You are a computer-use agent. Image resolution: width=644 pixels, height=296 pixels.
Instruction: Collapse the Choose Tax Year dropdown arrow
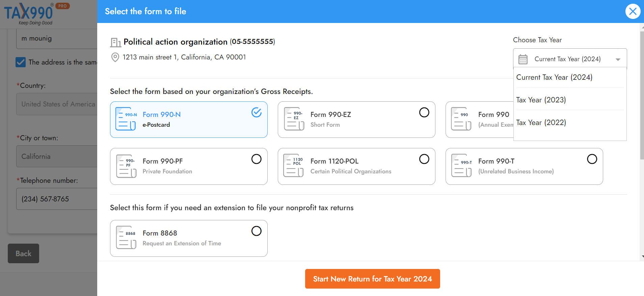point(618,59)
